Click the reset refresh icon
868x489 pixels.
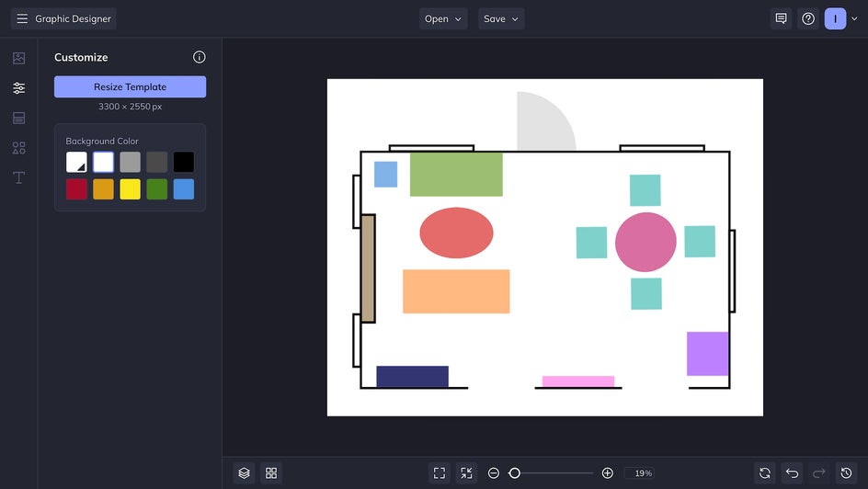(x=765, y=473)
